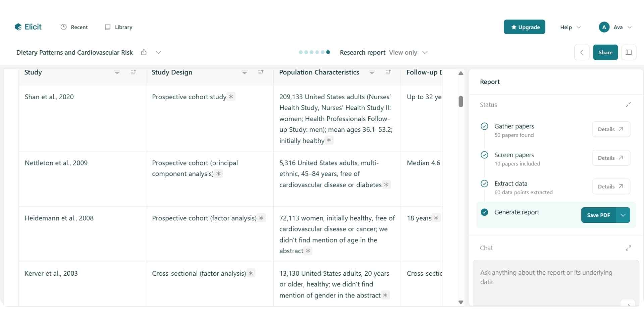Screen dimensions: 644x322
Task: Go to the Library
Action: tap(119, 27)
